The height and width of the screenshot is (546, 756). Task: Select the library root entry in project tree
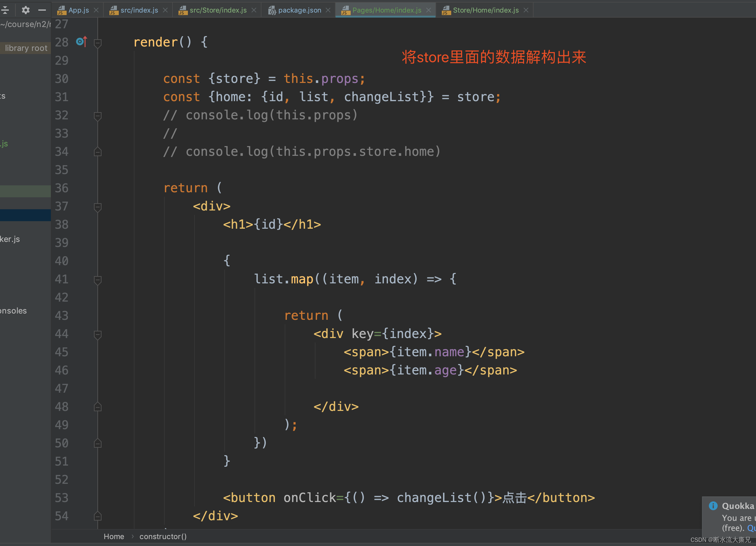[x=26, y=48]
